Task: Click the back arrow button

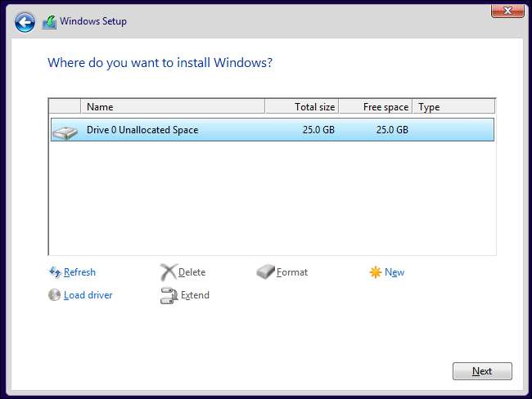Action: (25, 22)
